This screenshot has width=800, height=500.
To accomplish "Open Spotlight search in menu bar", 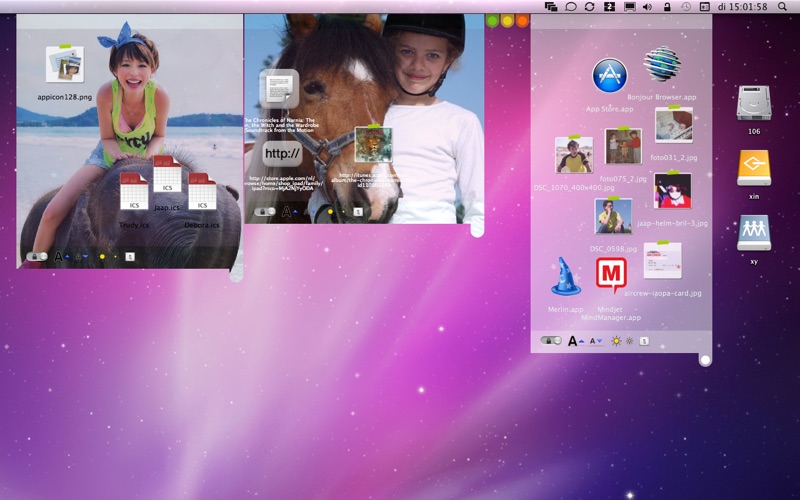I will click(782, 7).
